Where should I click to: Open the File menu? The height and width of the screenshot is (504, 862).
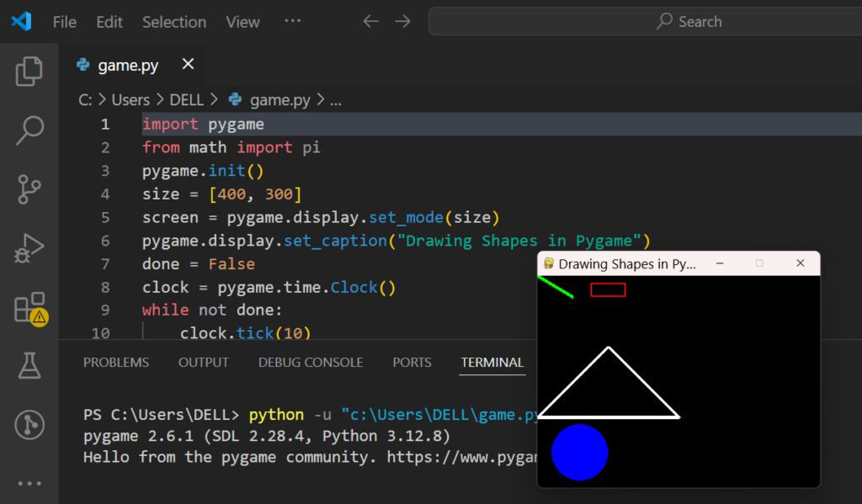[x=64, y=22]
